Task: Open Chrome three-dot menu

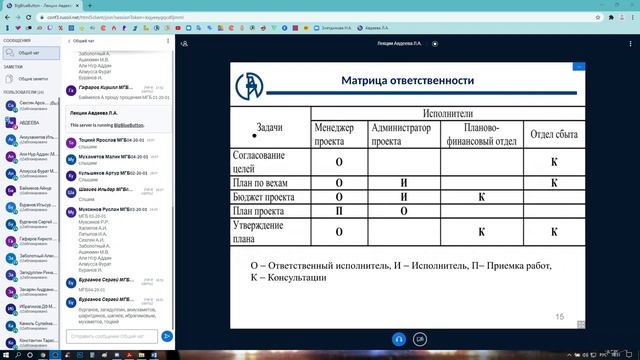Action: 633,18
